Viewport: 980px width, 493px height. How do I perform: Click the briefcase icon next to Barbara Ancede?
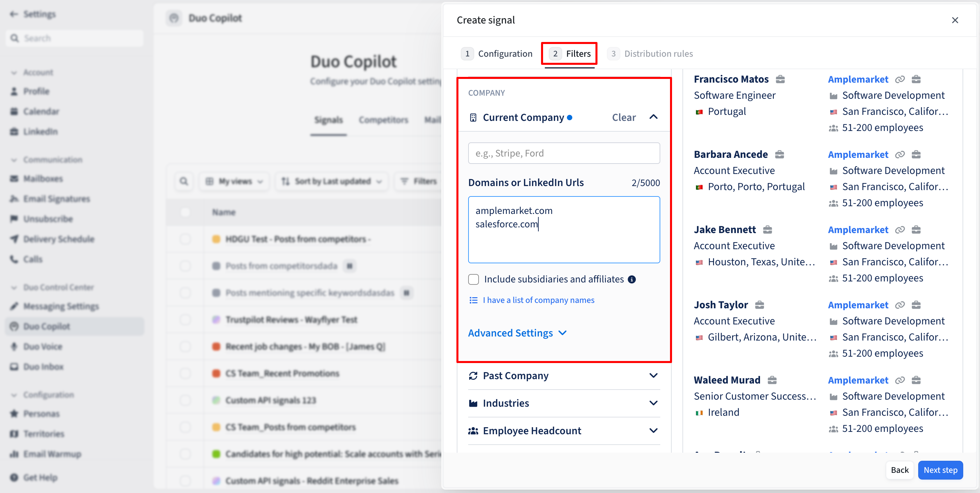(x=779, y=154)
